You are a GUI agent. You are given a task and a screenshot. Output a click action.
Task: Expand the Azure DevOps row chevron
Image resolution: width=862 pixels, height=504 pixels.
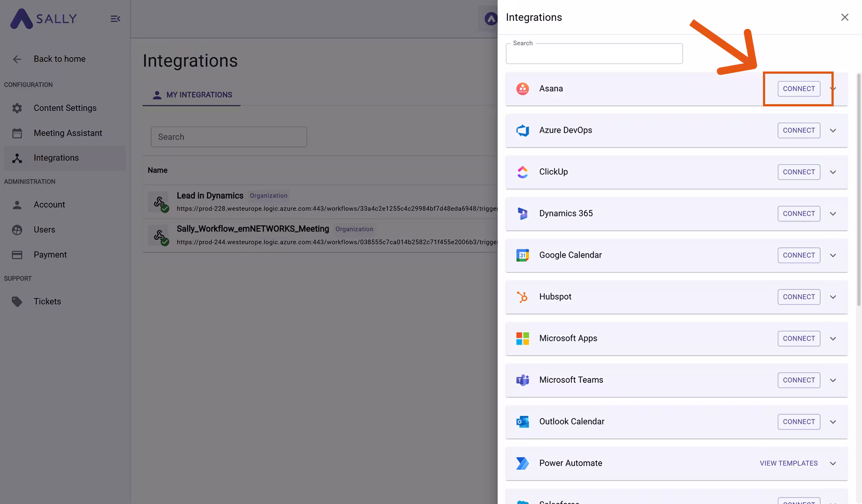(x=833, y=131)
